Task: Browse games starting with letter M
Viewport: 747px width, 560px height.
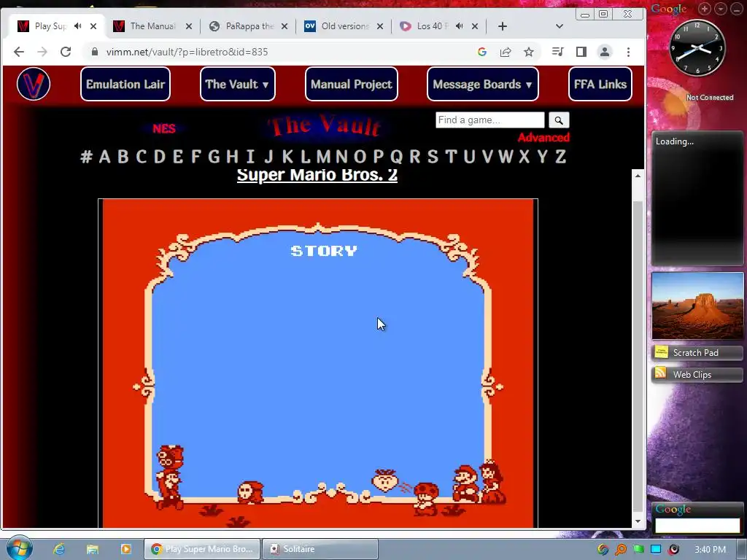Action: pyautogui.click(x=323, y=156)
